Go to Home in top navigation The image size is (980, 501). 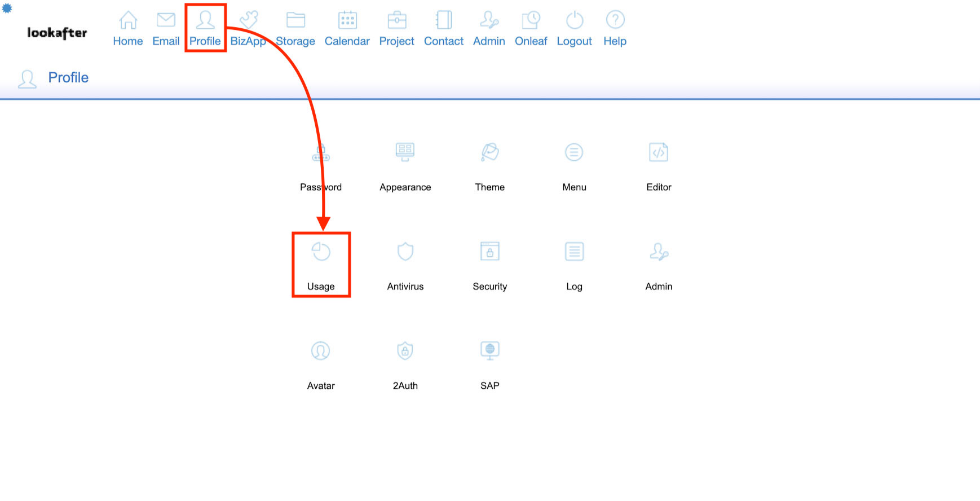tap(128, 29)
